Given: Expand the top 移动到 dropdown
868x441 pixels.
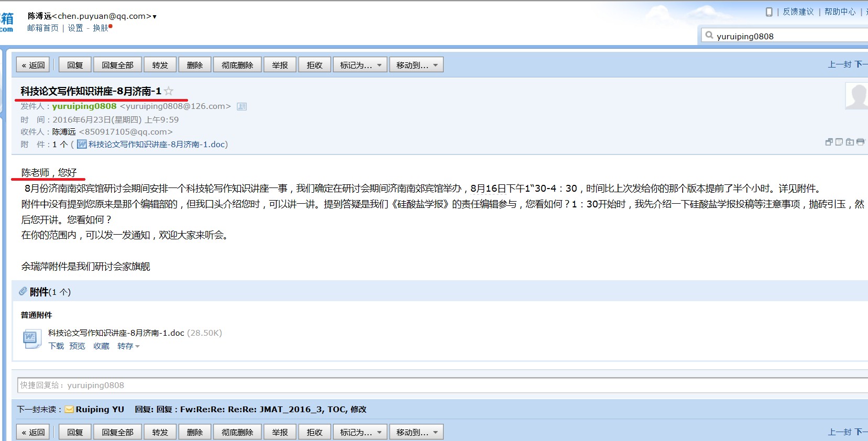Looking at the screenshot, I should 416,65.
